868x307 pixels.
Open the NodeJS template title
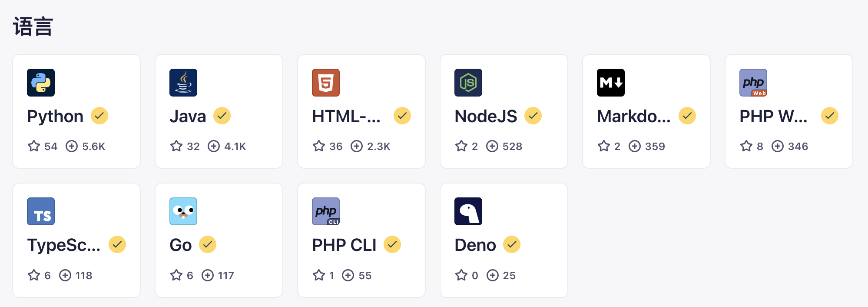[x=486, y=117]
